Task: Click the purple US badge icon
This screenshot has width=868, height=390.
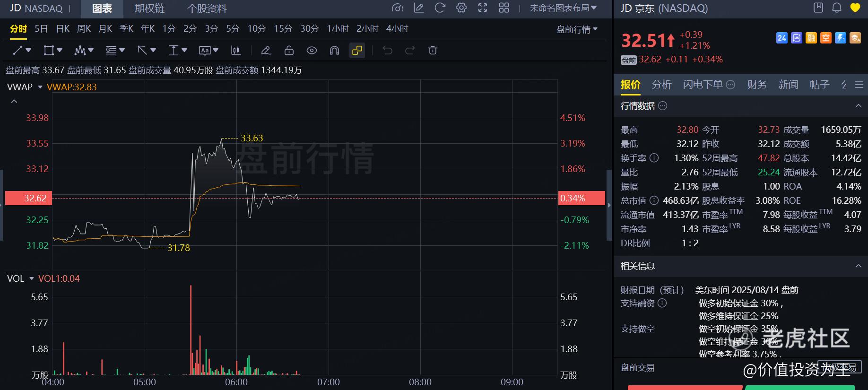Action: pyautogui.click(x=797, y=38)
